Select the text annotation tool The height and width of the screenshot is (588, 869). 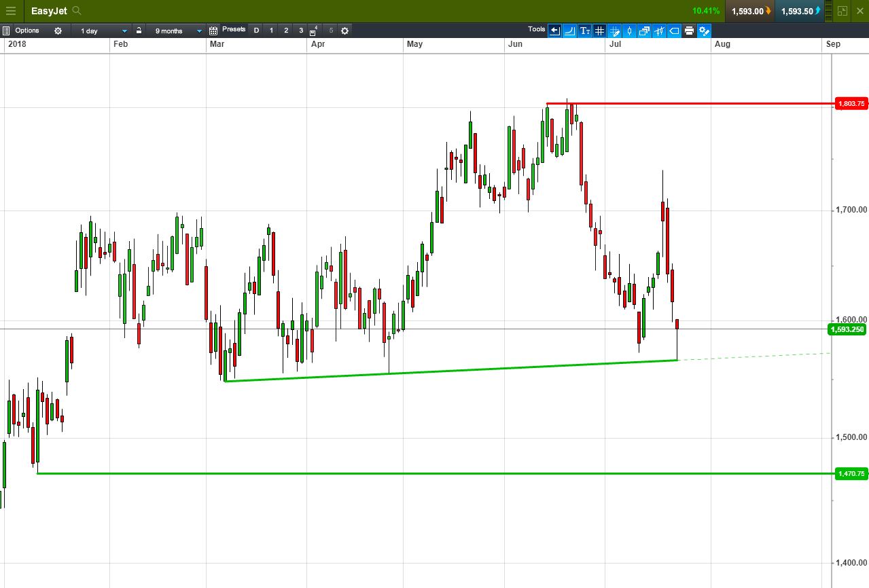coord(585,31)
